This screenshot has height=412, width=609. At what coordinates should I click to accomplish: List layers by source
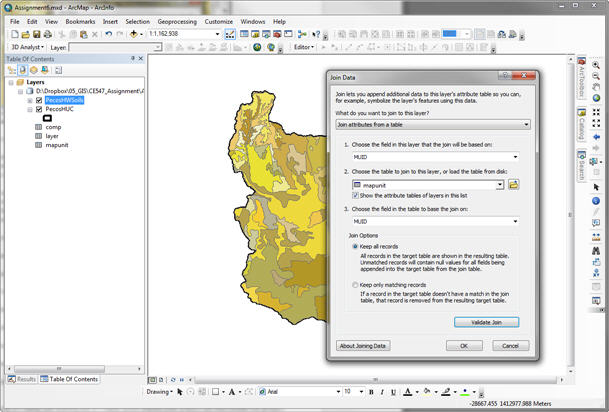tap(23, 70)
